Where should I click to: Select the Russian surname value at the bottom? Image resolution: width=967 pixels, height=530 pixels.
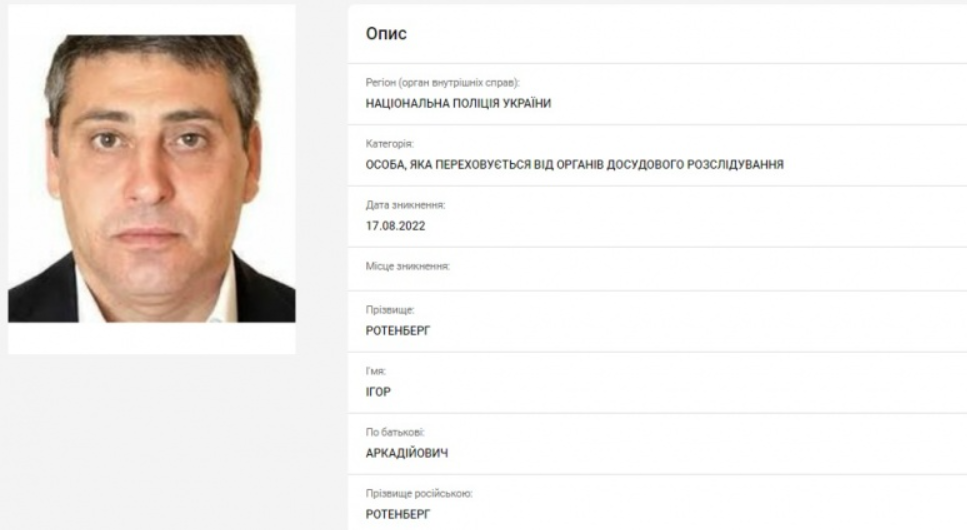tap(398, 514)
